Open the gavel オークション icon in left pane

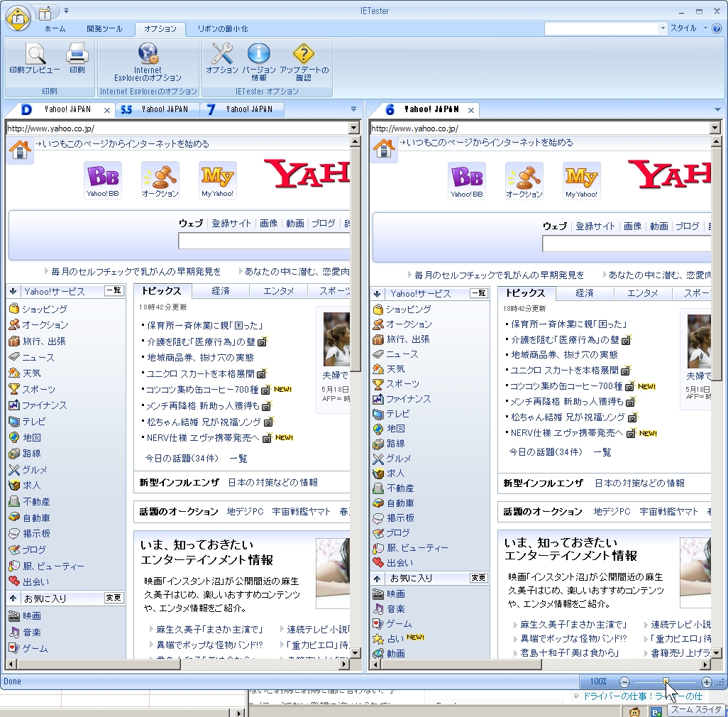tap(160, 180)
